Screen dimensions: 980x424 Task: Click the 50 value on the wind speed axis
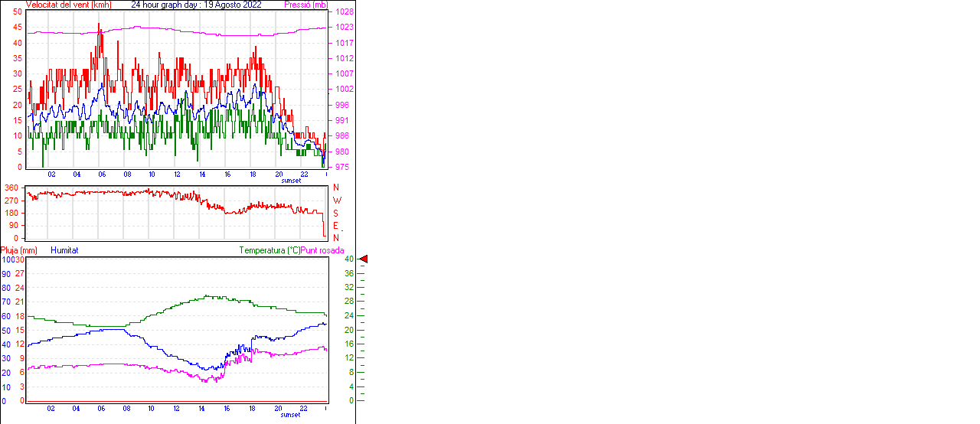(x=18, y=12)
